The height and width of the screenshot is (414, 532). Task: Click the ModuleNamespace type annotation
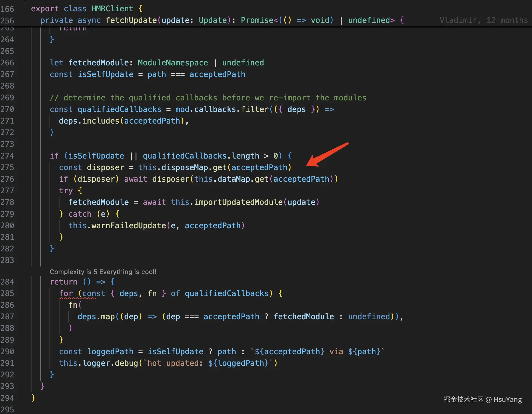tap(173, 63)
